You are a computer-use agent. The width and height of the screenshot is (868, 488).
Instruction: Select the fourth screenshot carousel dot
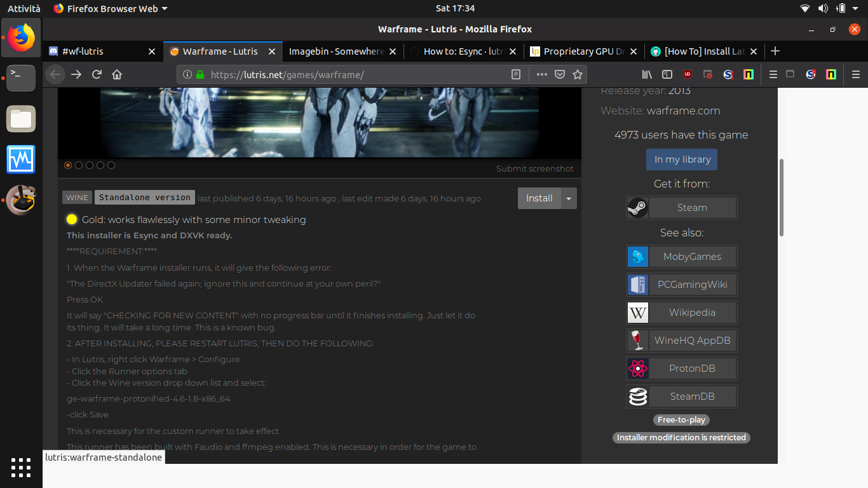100,165
